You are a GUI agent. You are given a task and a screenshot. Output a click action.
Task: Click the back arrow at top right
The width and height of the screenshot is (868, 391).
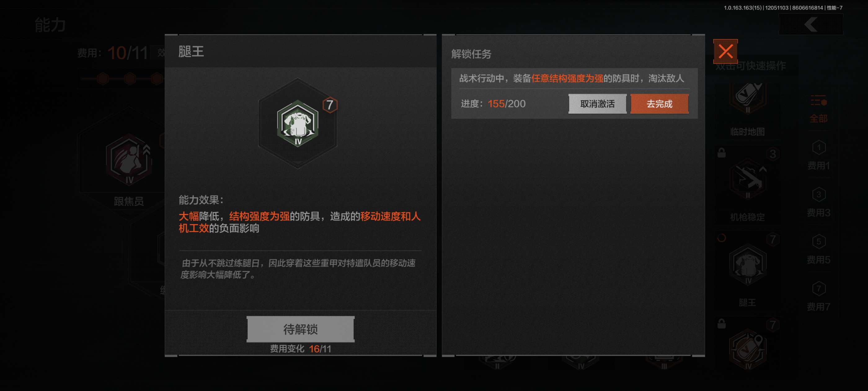pyautogui.click(x=811, y=25)
